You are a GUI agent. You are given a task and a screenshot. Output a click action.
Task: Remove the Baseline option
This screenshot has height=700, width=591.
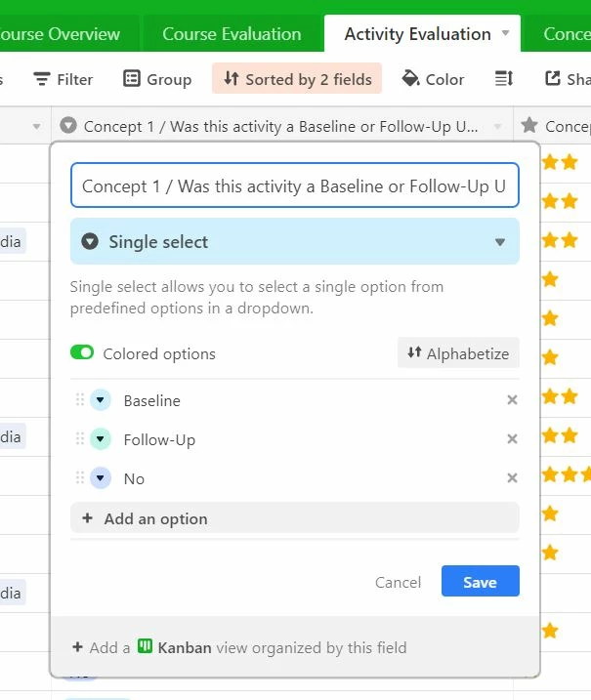(512, 400)
